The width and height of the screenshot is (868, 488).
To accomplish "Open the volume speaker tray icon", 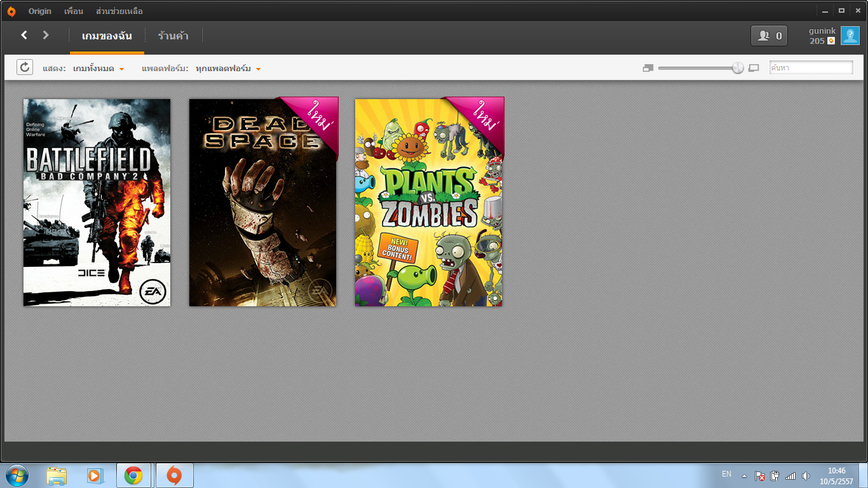I will [806, 476].
